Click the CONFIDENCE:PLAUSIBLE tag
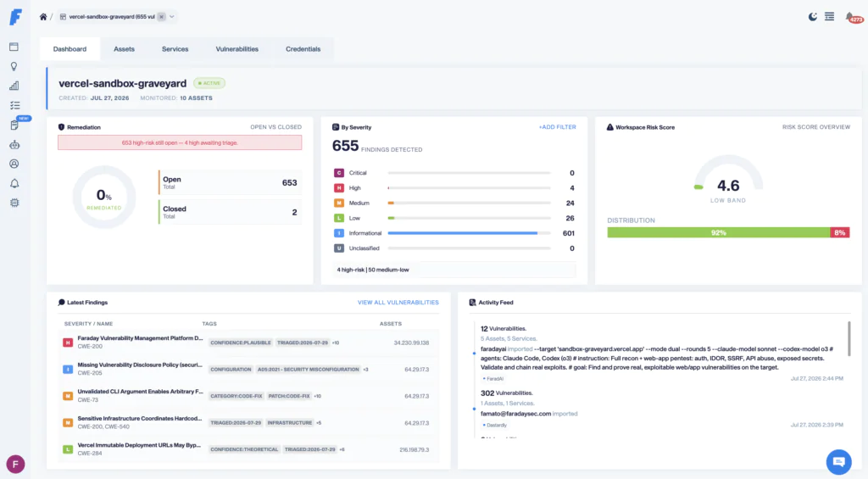 [241, 343]
